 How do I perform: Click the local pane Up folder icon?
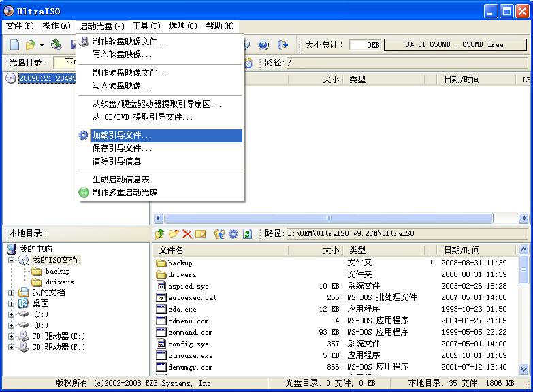click(x=160, y=234)
